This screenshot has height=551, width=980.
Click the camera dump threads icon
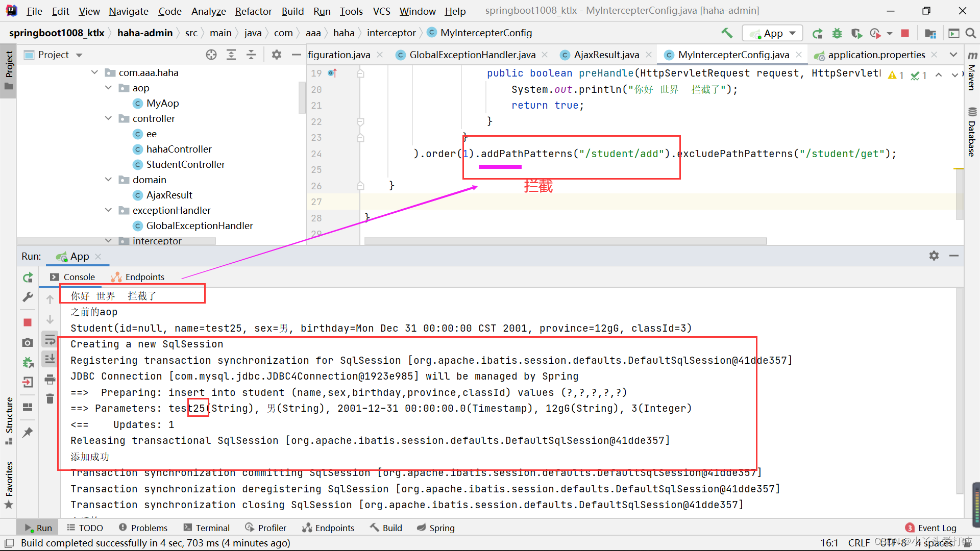28,342
